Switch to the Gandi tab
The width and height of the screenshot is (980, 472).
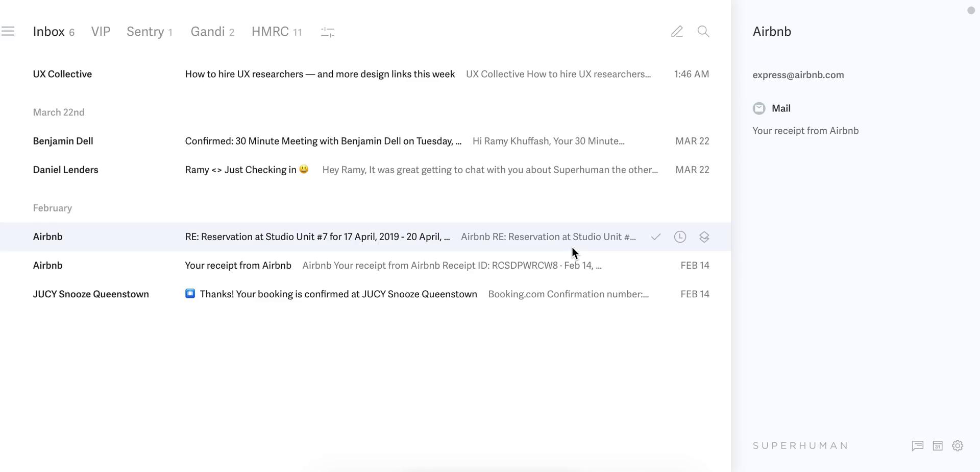click(x=212, y=32)
